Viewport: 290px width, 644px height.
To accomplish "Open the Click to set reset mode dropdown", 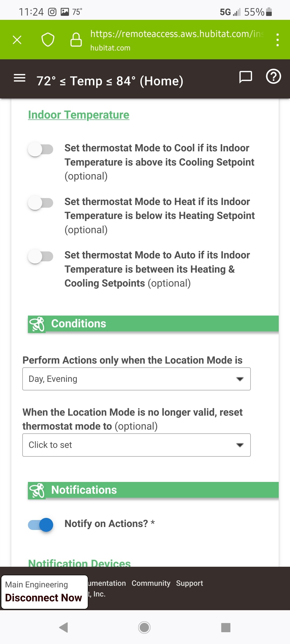I will pos(136,445).
